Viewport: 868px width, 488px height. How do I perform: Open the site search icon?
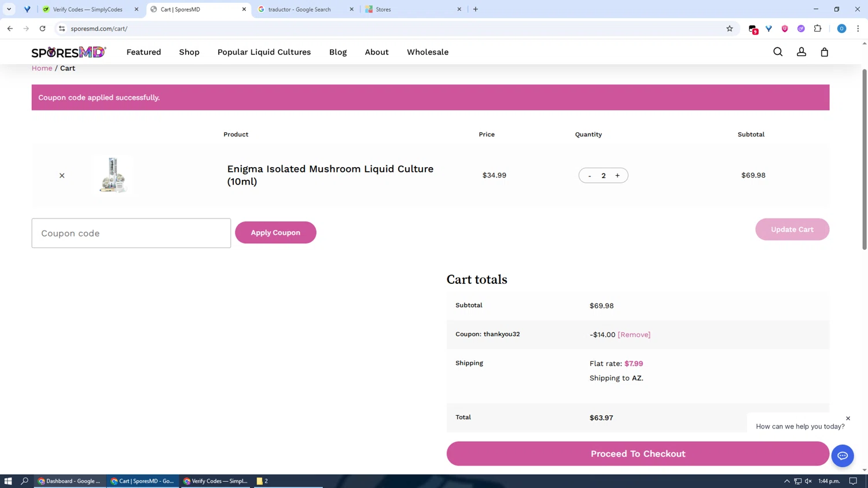point(778,52)
